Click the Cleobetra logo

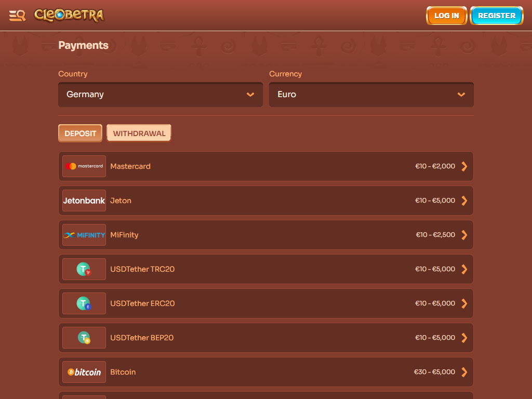point(69,16)
